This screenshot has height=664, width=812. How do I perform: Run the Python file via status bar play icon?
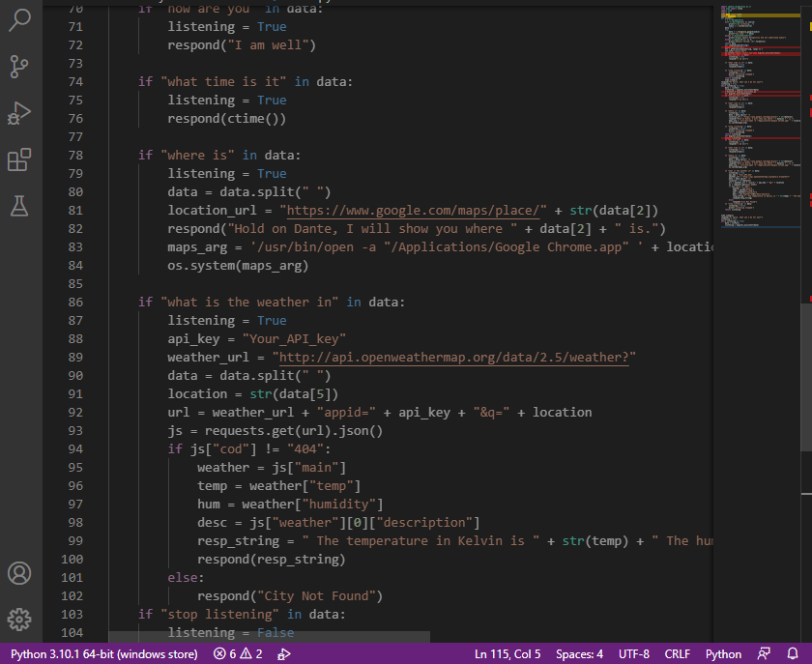coord(282,652)
